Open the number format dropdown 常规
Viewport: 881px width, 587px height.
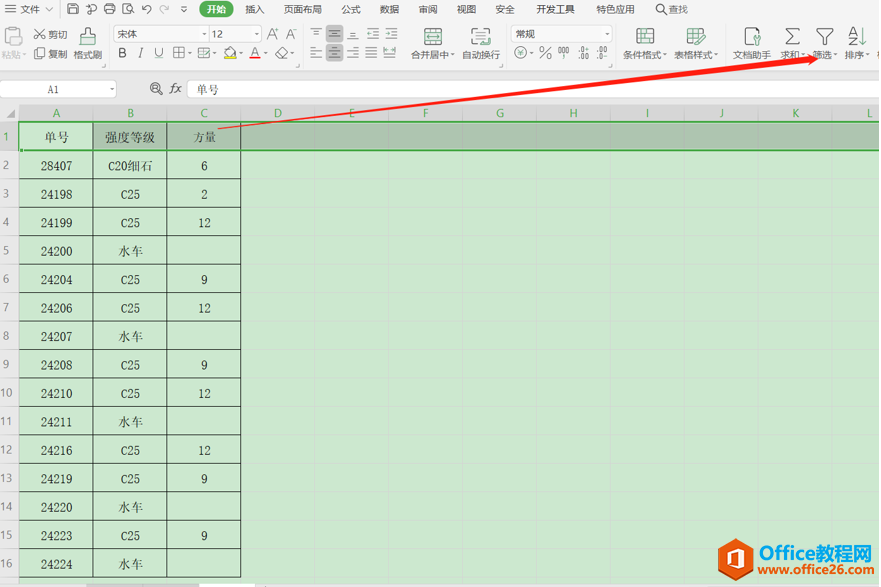point(607,34)
